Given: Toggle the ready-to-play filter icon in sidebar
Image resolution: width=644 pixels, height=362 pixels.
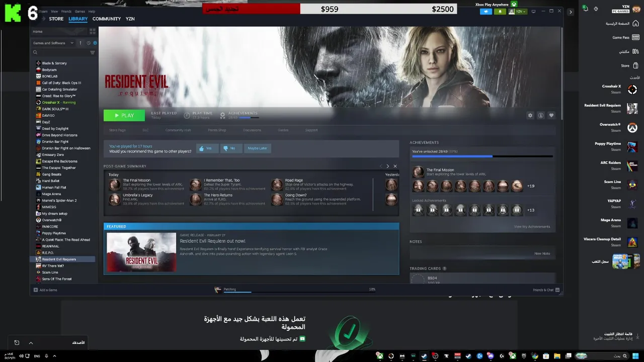Looking at the screenshot, I should coord(95,43).
